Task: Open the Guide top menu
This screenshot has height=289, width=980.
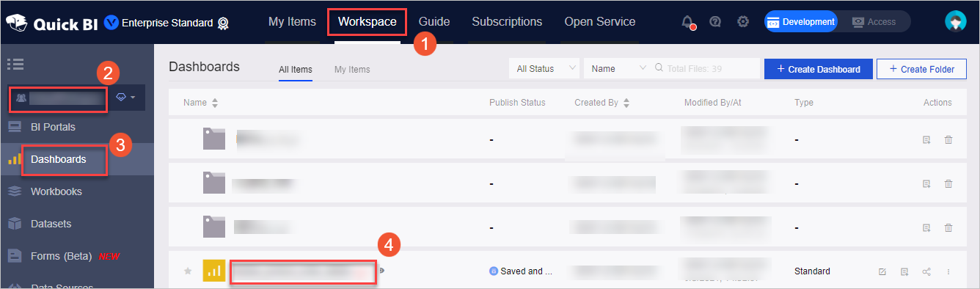Action: point(434,22)
